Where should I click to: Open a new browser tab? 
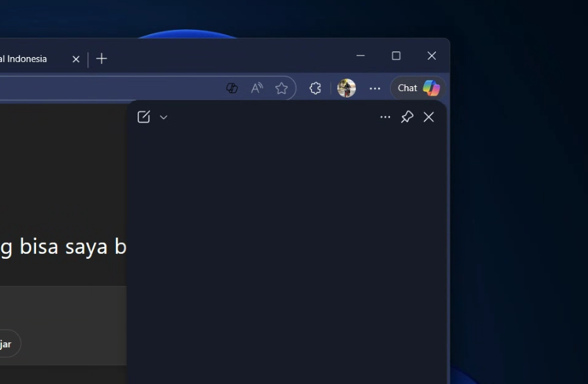click(101, 59)
